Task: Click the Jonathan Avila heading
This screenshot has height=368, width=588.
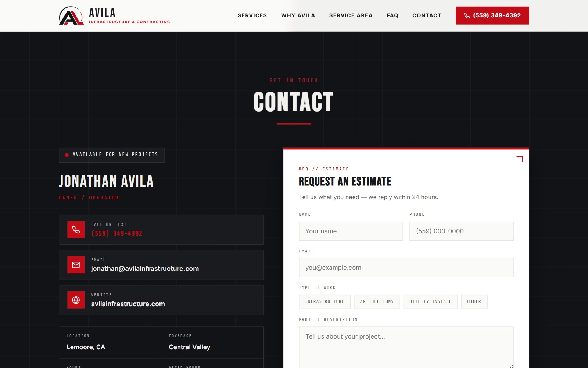Action: (106, 181)
